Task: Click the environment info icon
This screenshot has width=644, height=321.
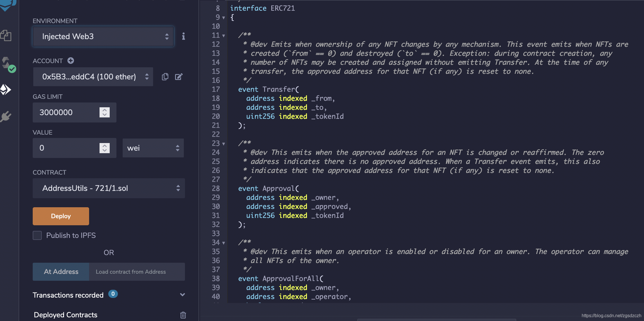Action: 183,36
